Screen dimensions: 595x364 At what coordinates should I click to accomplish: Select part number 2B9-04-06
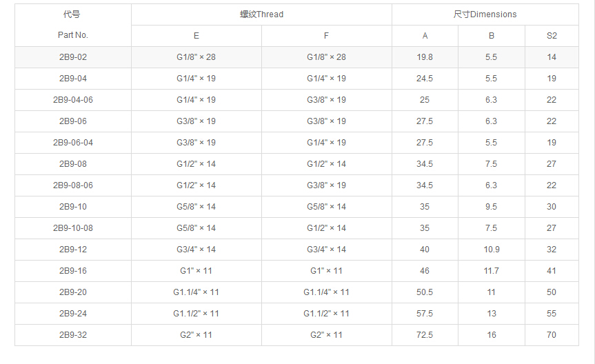pos(72,100)
